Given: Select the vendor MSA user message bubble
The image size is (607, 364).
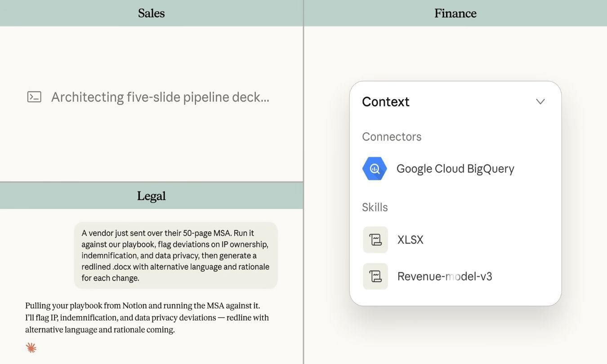Looking at the screenshot, I should click(x=175, y=255).
